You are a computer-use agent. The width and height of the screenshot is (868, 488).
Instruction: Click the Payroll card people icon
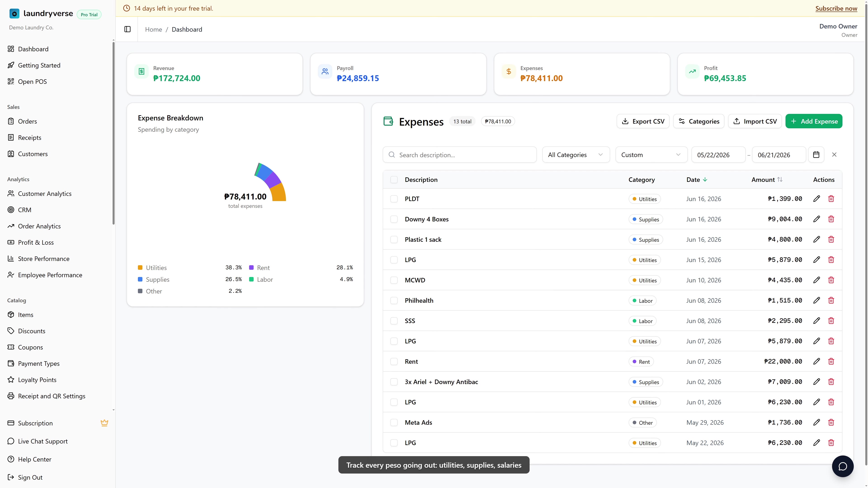click(325, 71)
